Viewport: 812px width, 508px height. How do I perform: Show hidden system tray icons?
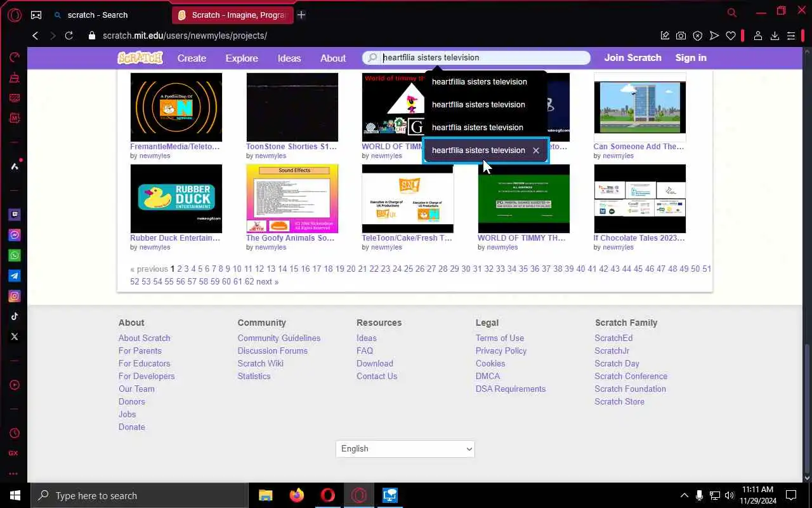tap(684, 495)
